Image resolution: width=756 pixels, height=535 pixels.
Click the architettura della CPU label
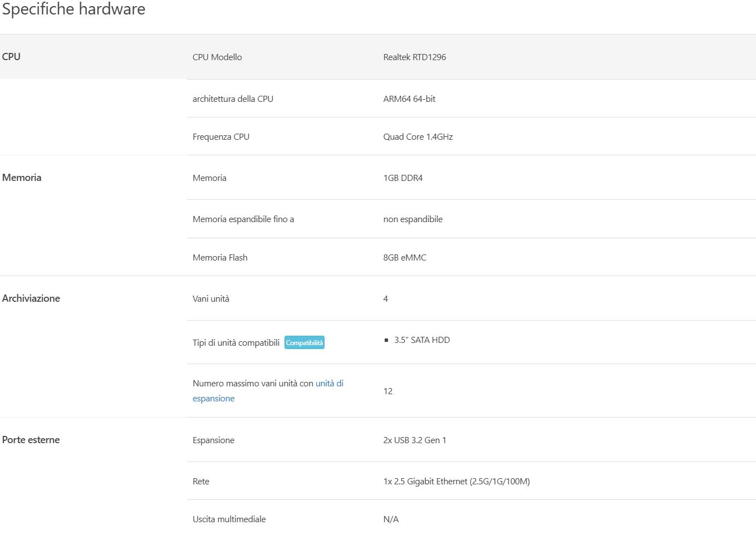pos(233,99)
